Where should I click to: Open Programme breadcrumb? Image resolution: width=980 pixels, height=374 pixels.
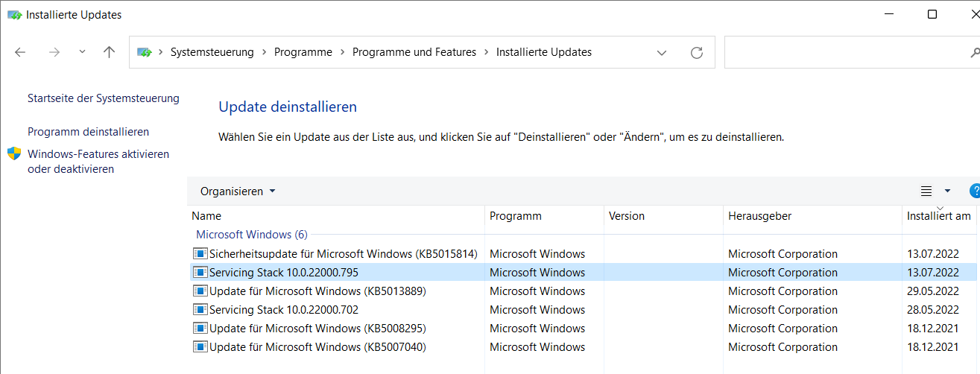click(303, 52)
